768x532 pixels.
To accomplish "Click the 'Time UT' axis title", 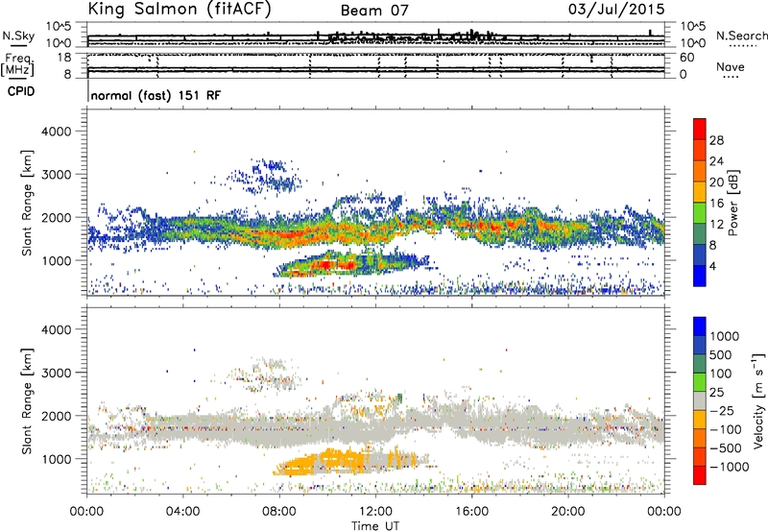I will click(x=375, y=526).
